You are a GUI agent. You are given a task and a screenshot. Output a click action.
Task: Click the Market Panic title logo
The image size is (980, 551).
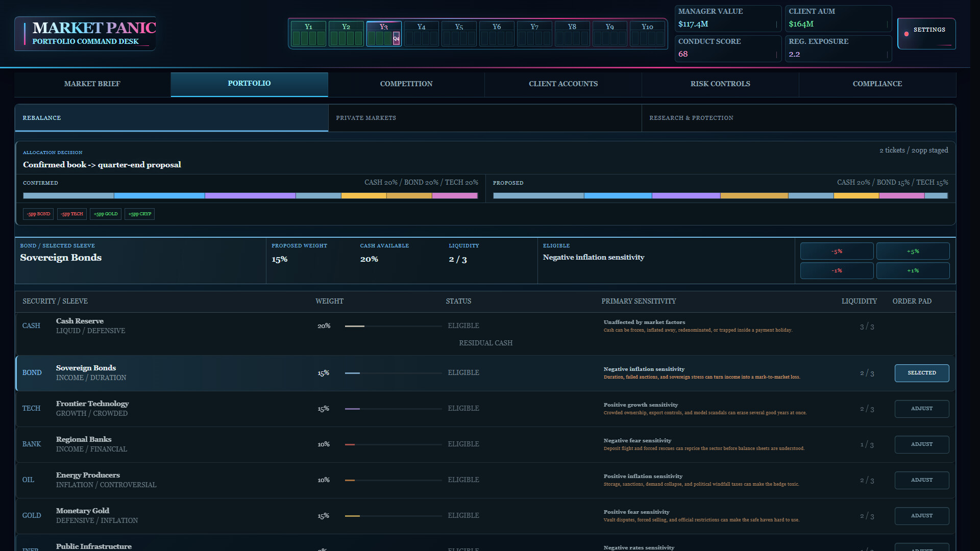[94, 28]
